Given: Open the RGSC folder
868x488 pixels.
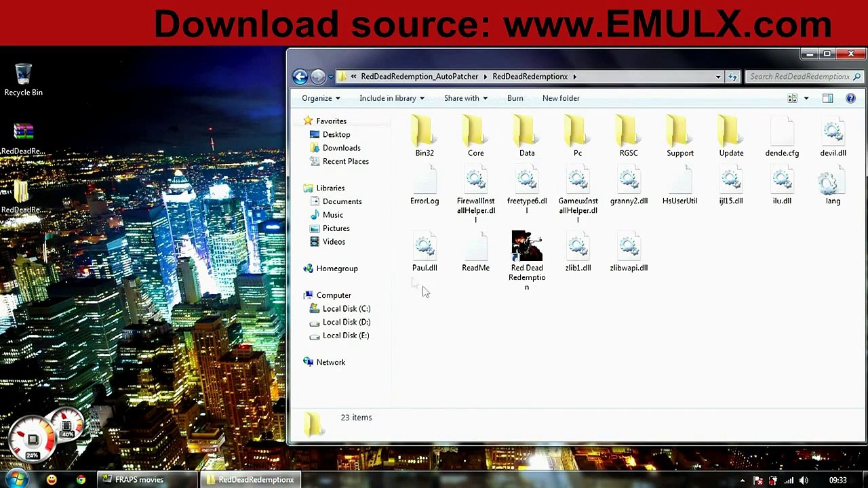Looking at the screenshot, I should (629, 136).
